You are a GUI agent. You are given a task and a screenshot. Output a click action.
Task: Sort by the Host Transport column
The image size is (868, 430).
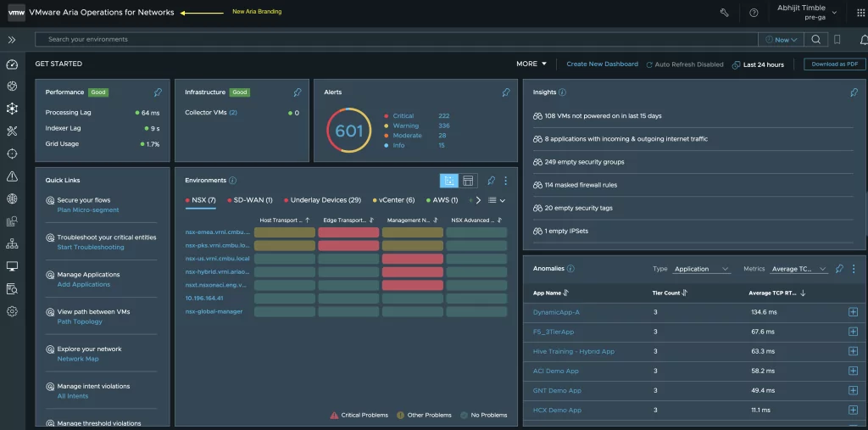[x=285, y=221]
